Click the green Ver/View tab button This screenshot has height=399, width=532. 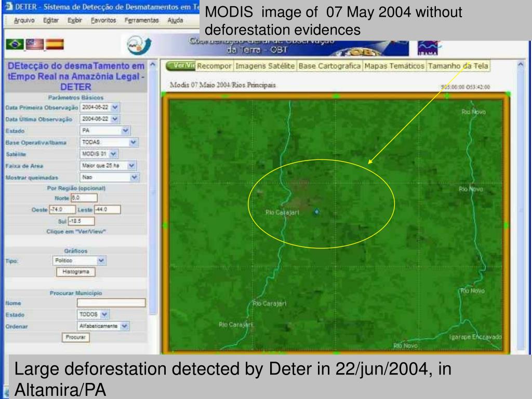180,65
